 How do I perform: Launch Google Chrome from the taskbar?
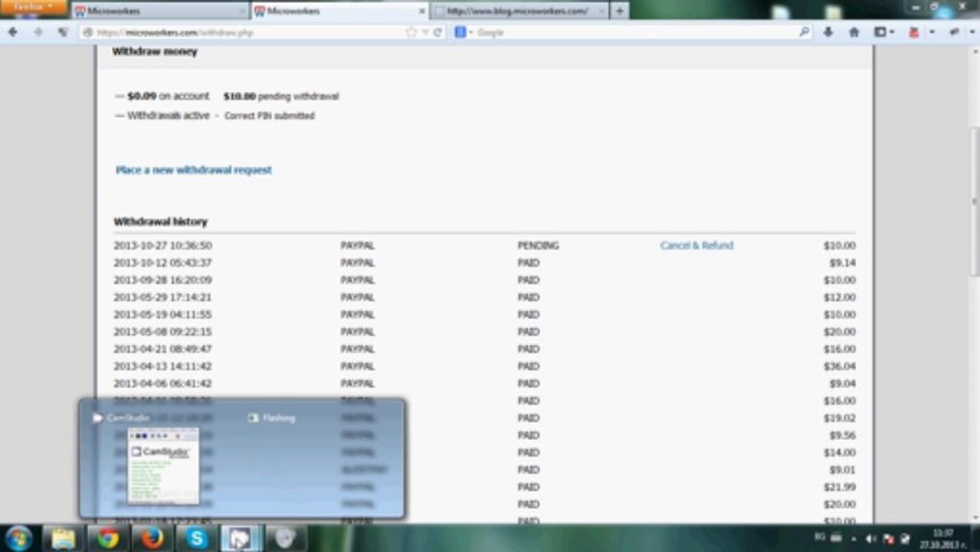(107, 538)
